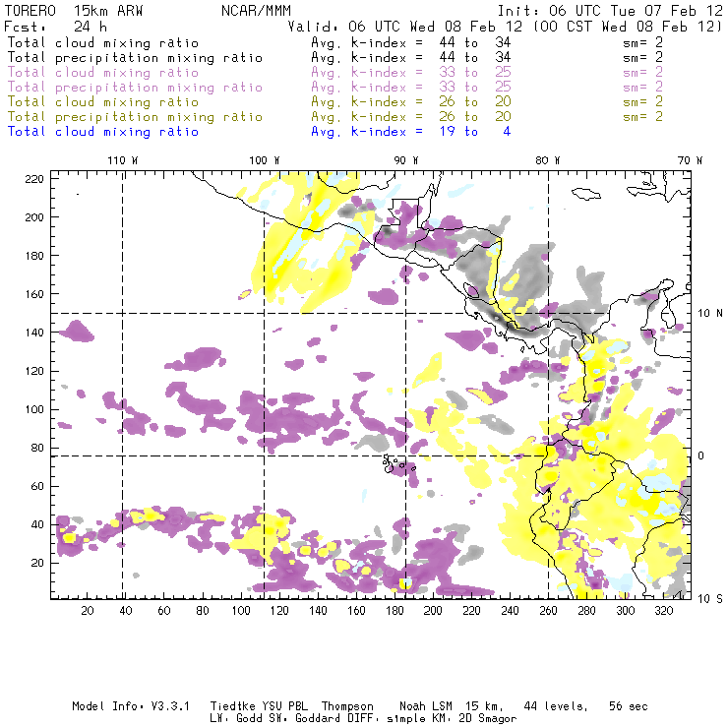Screen dimensions: 728x728
Task: Click olive "Total precipitation mixing ratio" legend line
Action: click(x=135, y=116)
